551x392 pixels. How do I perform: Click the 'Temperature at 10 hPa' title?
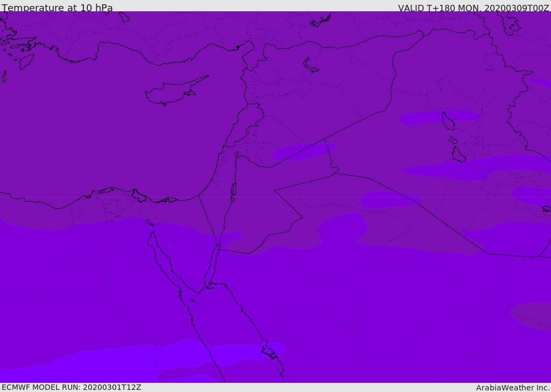57,8
